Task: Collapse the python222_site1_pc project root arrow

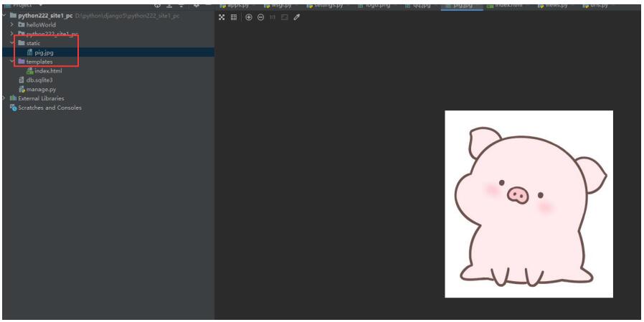Action: 5,16
